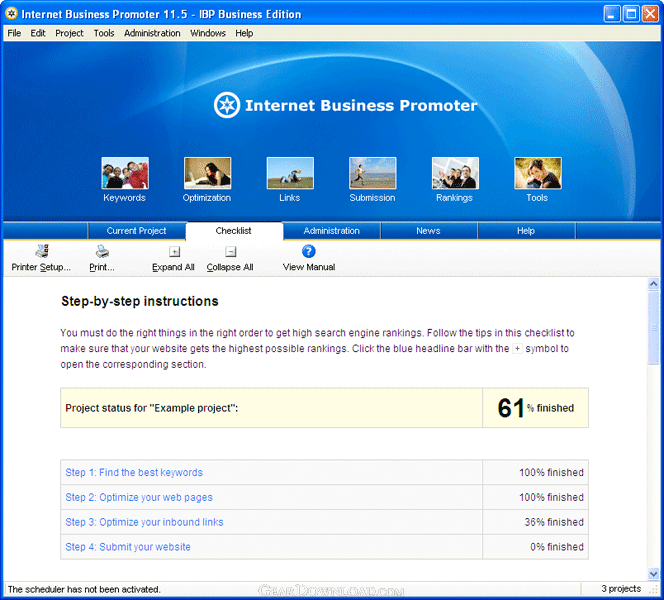Screen dimensions: 664x600
Task: Click the inline + symbol in the instructions
Action: [x=517, y=349]
